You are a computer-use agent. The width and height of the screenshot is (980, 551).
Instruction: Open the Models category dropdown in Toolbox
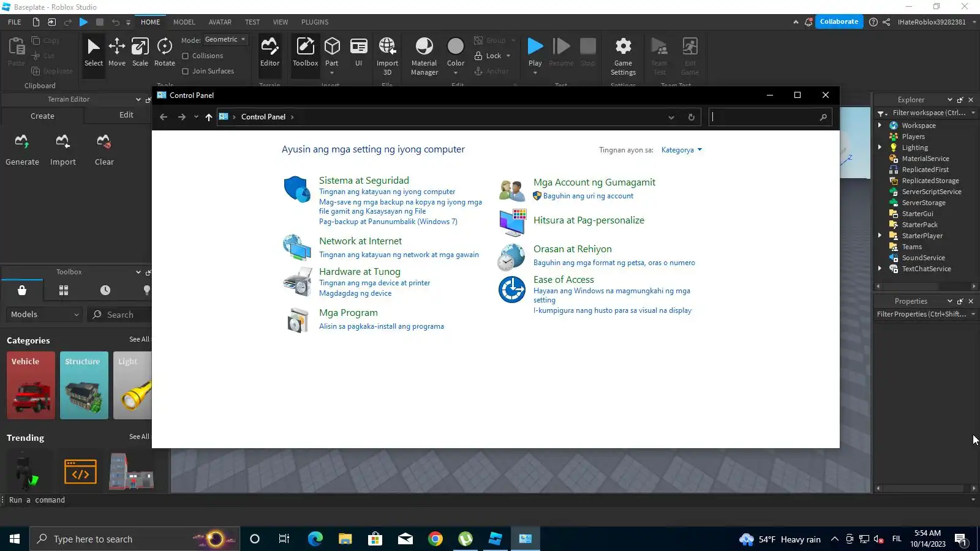pos(44,315)
